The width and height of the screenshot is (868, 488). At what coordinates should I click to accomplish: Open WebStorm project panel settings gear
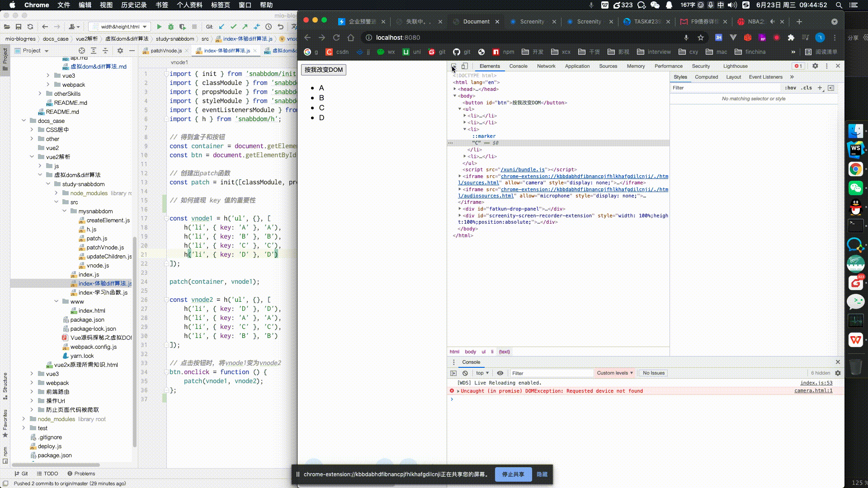120,51
